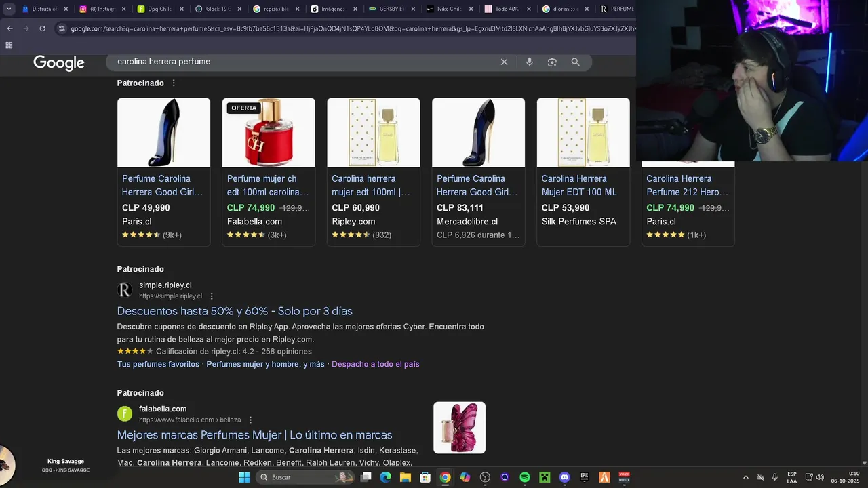
Task: Open Descuentos hasta 50% y 60% result
Action: click(x=235, y=311)
